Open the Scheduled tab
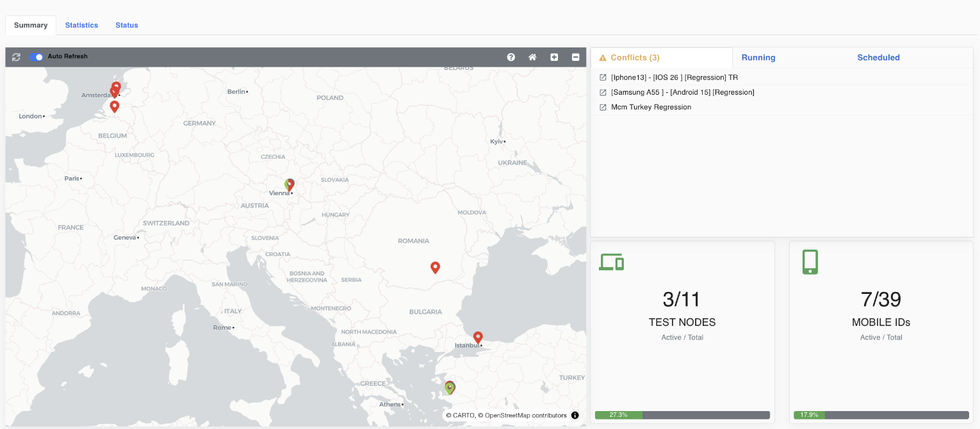 coord(878,58)
